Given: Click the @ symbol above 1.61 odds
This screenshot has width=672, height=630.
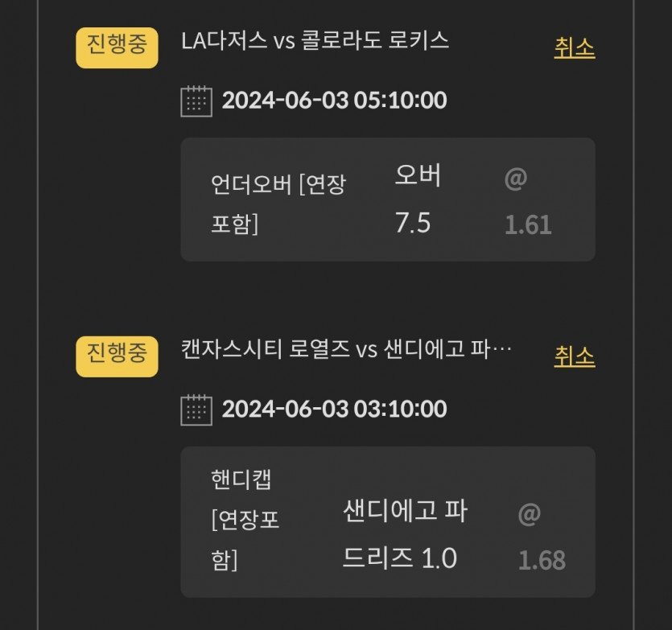Looking at the screenshot, I should tap(515, 179).
